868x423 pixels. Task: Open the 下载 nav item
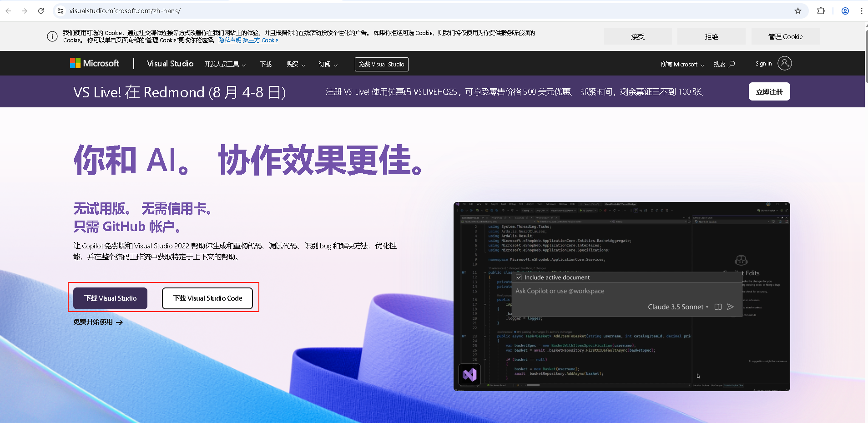266,64
